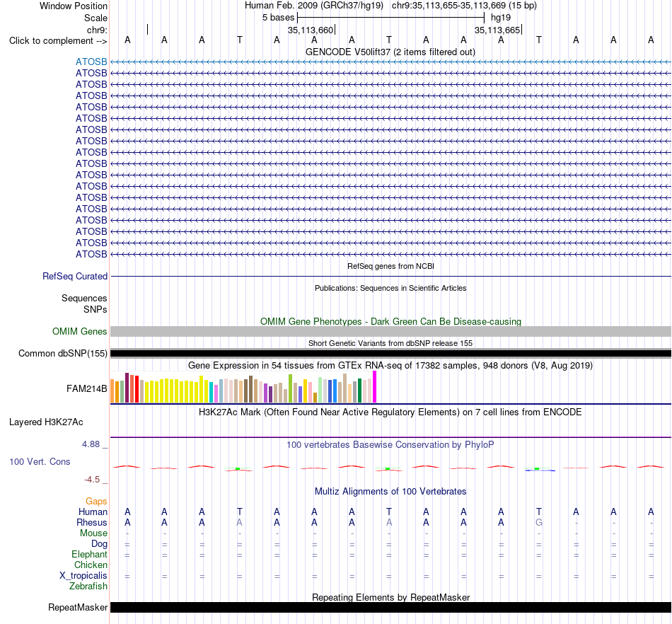
Task: Select the light-blue highlighted ATOSB transcript label
Action: pos(91,62)
